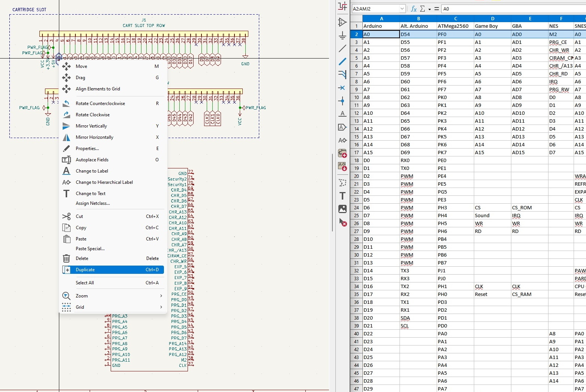Choose Change to Text
Screen dimensions: 586x392
(x=113, y=194)
